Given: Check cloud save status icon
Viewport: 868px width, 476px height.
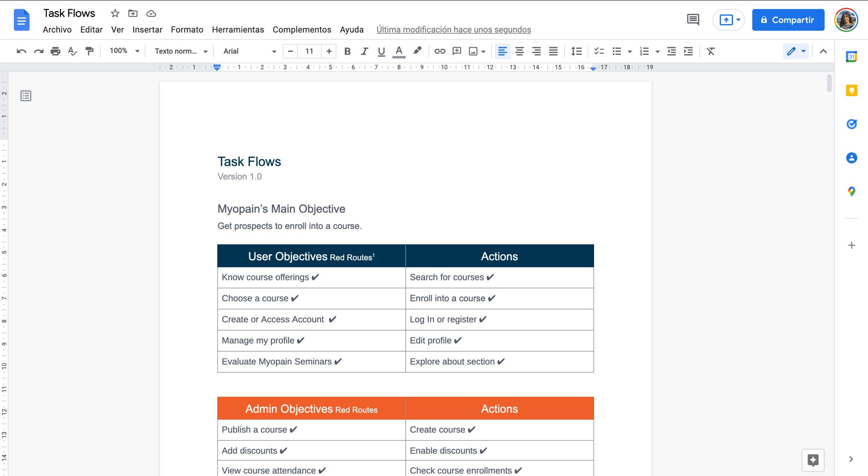Looking at the screenshot, I should coord(151,14).
